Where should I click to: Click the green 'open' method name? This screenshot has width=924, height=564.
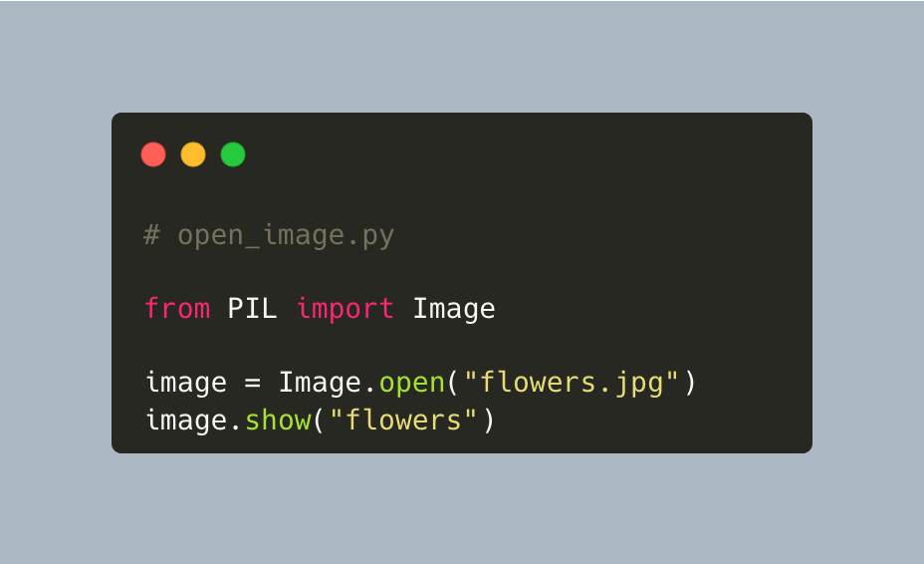(412, 384)
